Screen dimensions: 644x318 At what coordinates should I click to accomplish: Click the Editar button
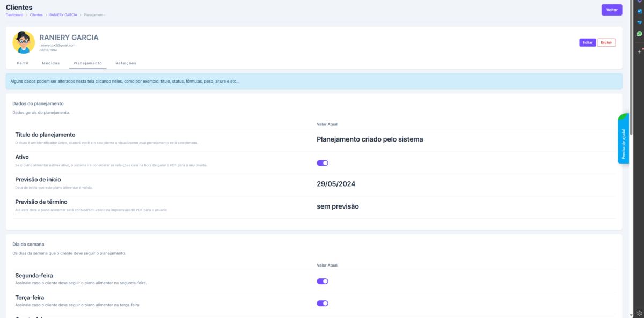click(587, 42)
